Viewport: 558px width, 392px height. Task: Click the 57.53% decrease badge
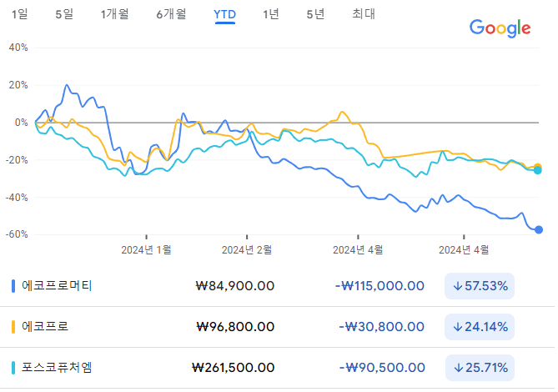coord(480,286)
